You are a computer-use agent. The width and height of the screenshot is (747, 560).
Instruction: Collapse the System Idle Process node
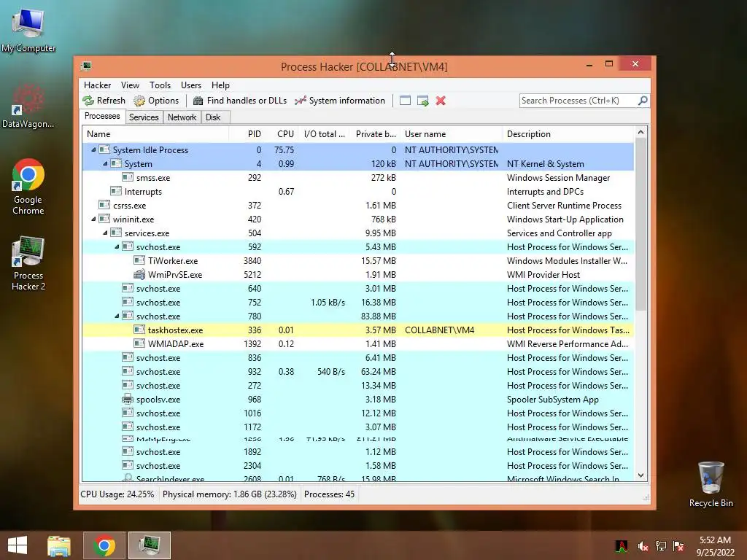[93, 149]
